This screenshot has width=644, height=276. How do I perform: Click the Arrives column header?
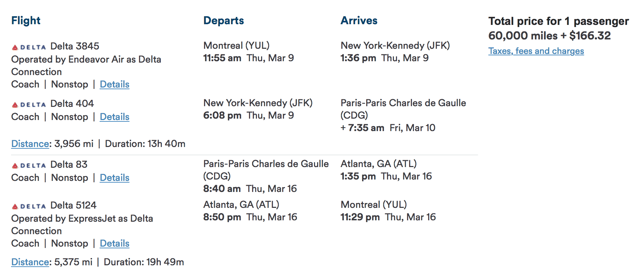tap(359, 20)
